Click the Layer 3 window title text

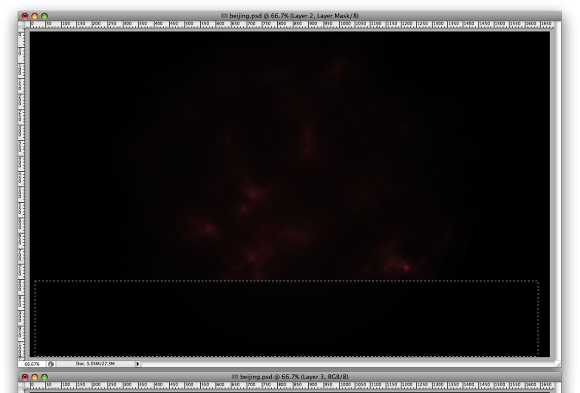click(x=294, y=377)
